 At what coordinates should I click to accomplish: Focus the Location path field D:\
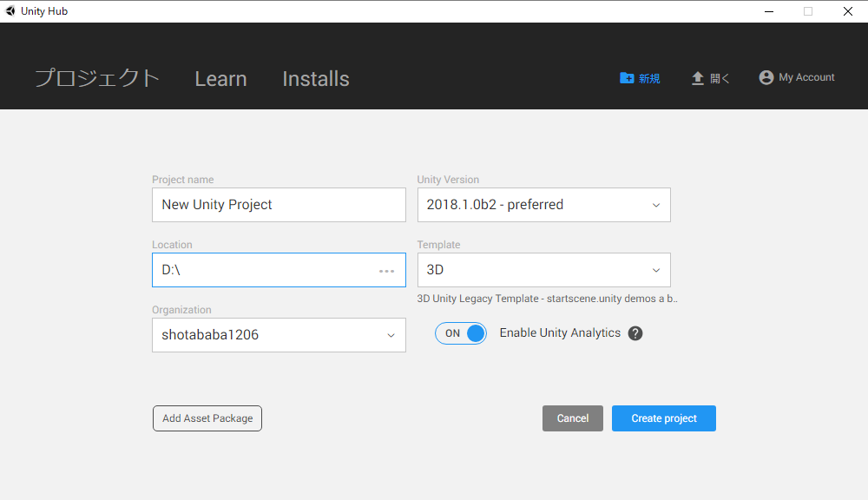coord(279,270)
